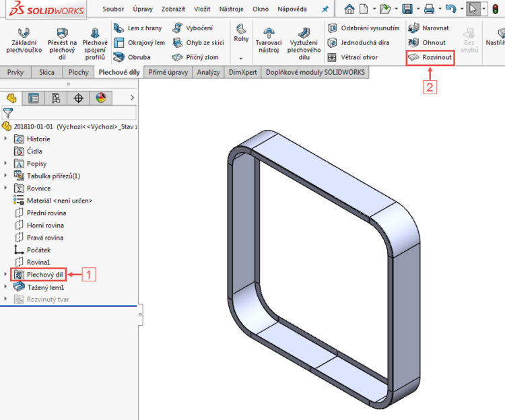Expand the Print dropdown arrow
The width and height of the screenshot is (505, 420).
(x=440, y=9)
